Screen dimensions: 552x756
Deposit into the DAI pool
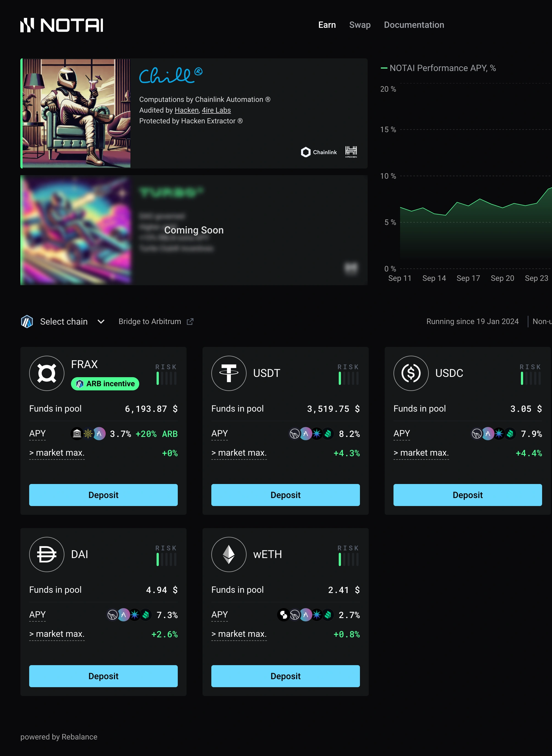[x=103, y=676]
